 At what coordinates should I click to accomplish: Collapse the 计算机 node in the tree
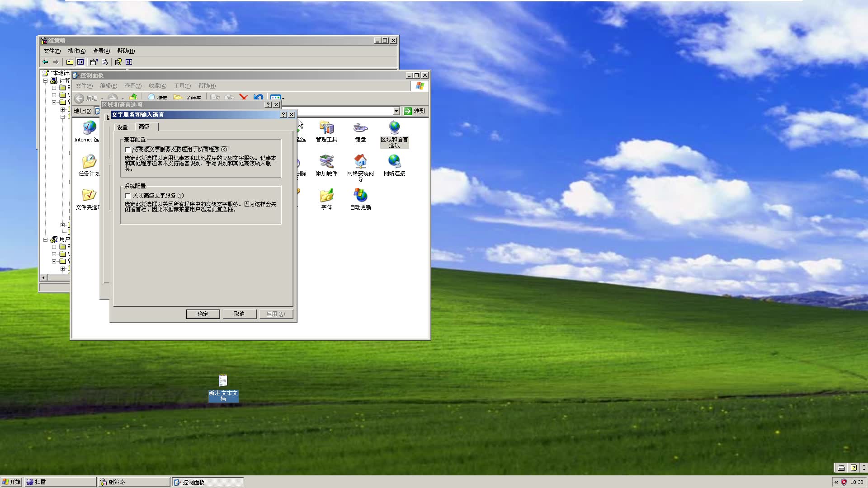pos(46,80)
